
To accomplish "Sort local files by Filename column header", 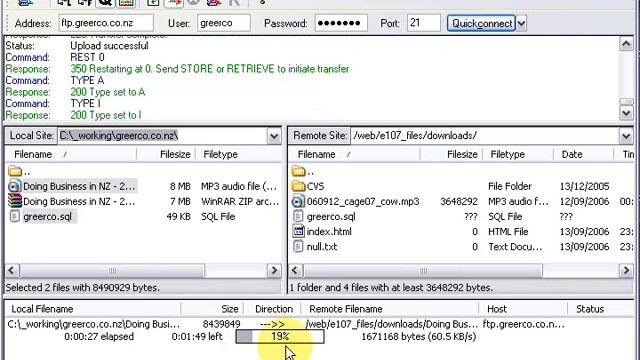I will (x=71, y=154).
